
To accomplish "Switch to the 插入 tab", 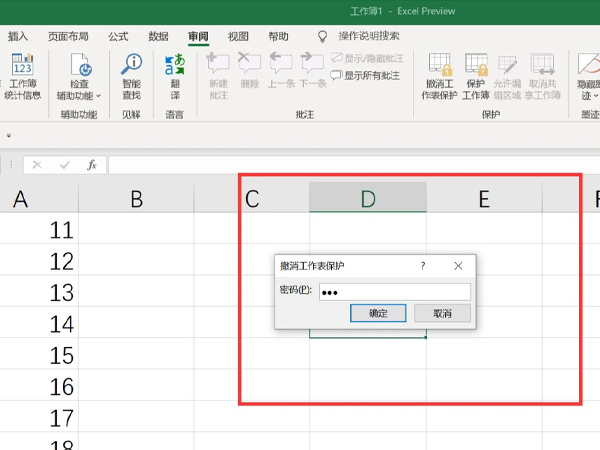I will tap(18, 36).
